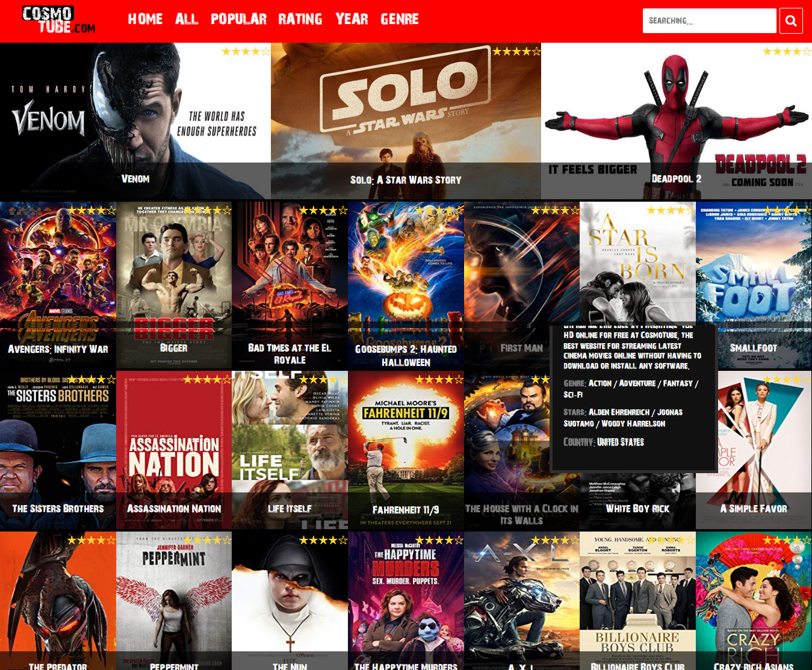Open the Rating menu item
This screenshot has width=812, height=670.
(300, 19)
